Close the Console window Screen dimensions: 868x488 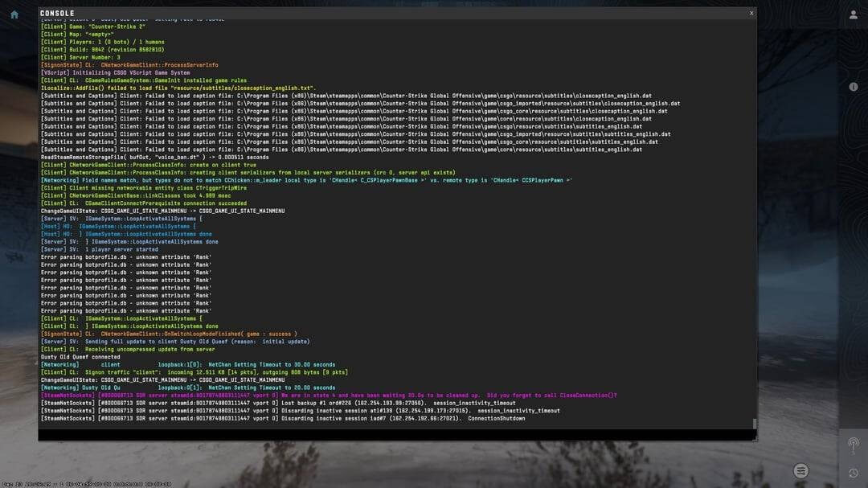pos(751,13)
